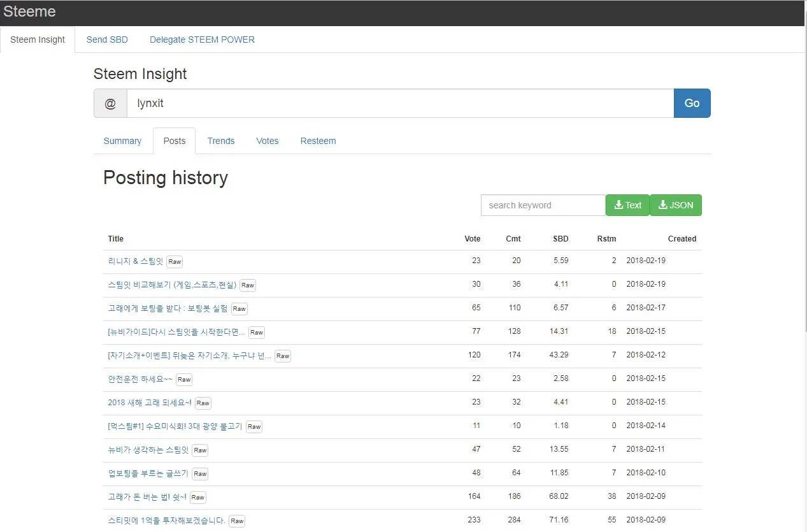Click the resteem count 38
Image resolution: width=807 pixels, height=532 pixels.
click(x=612, y=496)
